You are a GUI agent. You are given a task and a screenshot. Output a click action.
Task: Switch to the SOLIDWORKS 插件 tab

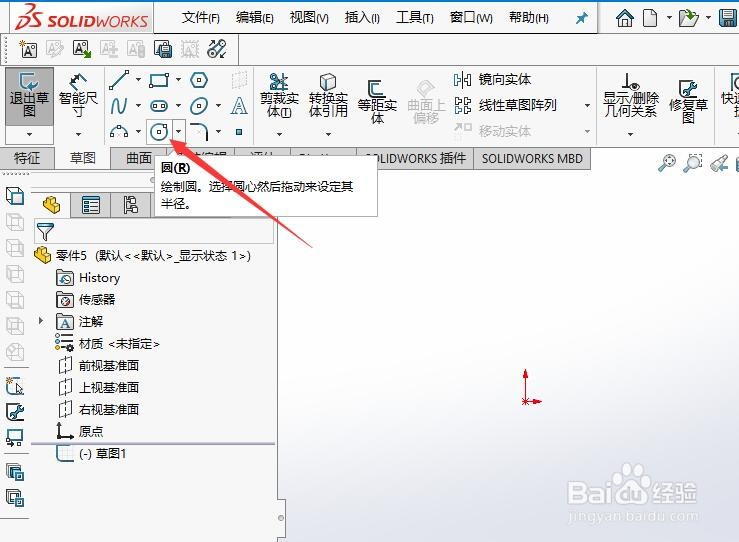pos(422,158)
